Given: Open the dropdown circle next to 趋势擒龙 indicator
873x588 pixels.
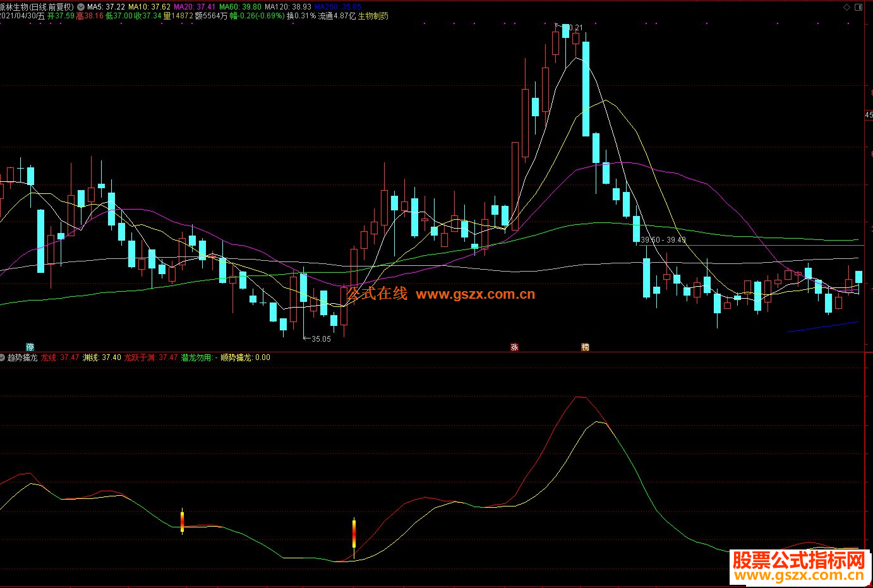Looking at the screenshot, I should pyautogui.click(x=4, y=357).
